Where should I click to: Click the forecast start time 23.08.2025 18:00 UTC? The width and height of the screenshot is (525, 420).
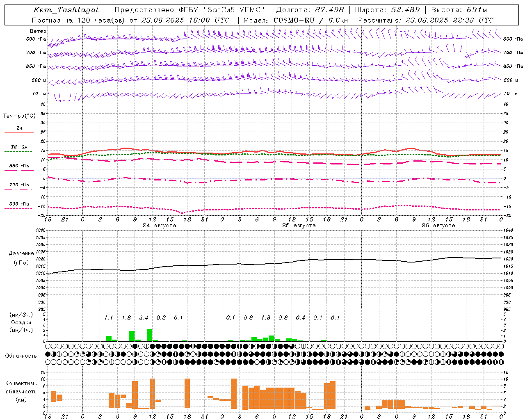point(185,20)
